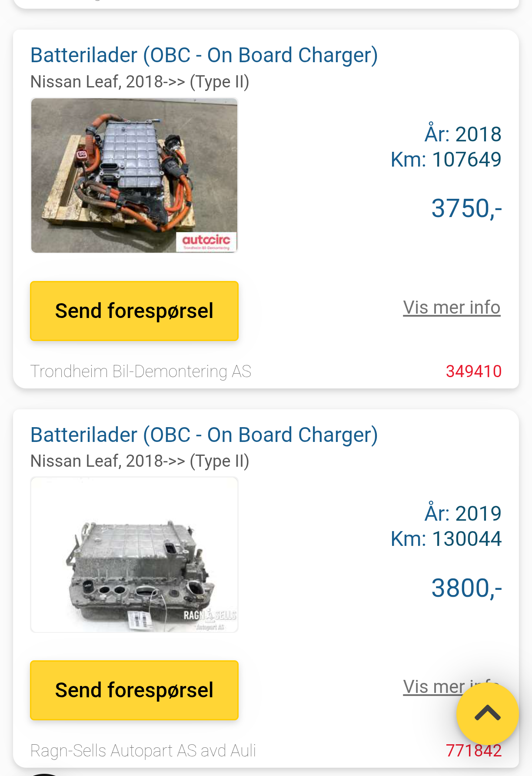Click the seller name Ragn-Sells Autopart AS avd Auli
The height and width of the screenshot is (776, 532).
[143, 751]
